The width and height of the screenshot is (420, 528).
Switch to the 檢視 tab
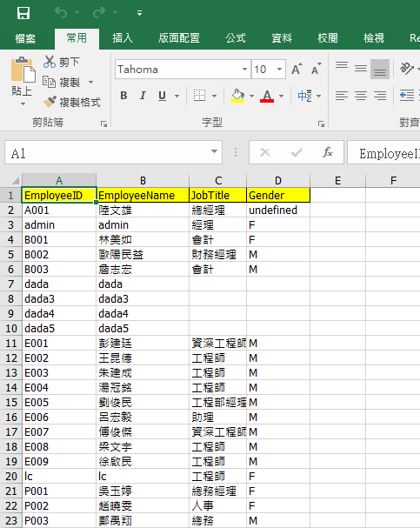(374, 38)
